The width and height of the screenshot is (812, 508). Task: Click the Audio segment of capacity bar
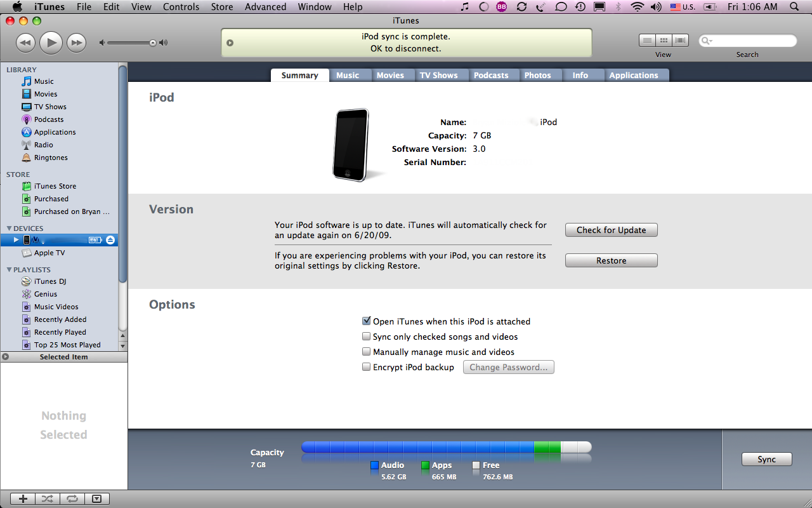coord(418,447)
